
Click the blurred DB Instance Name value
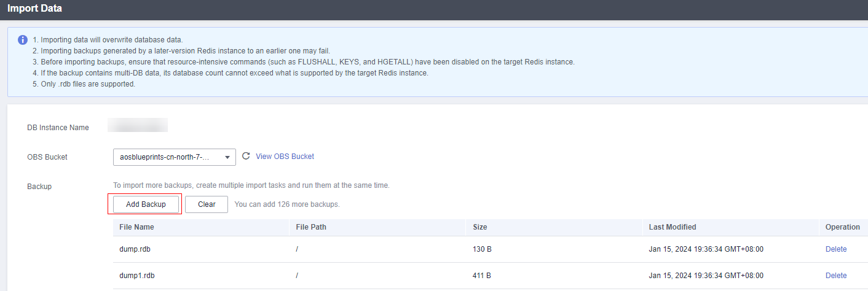tap(138, 127)
